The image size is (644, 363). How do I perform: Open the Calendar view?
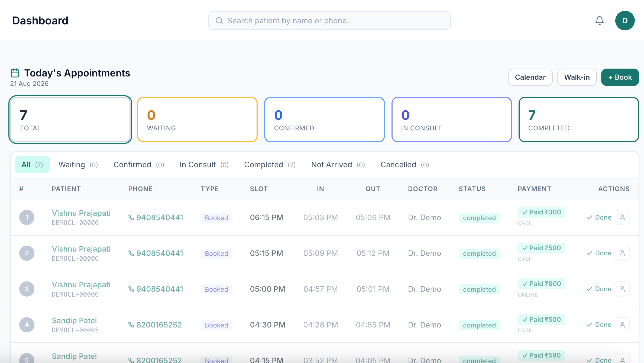click(530, 77)
